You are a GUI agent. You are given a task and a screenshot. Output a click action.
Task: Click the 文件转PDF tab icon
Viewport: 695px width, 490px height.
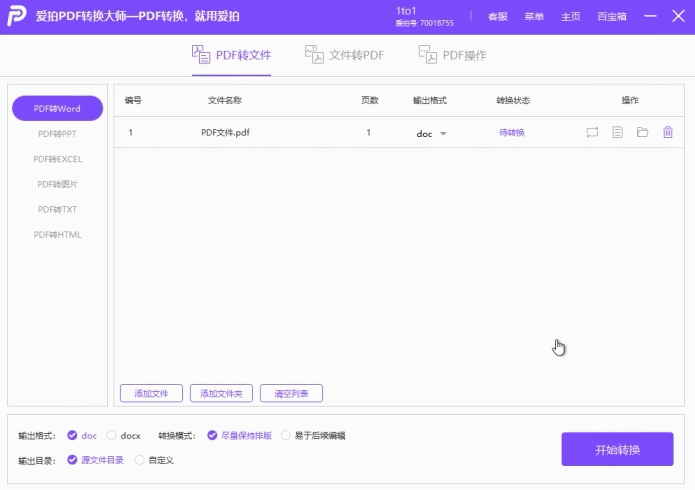coord(314,55)
